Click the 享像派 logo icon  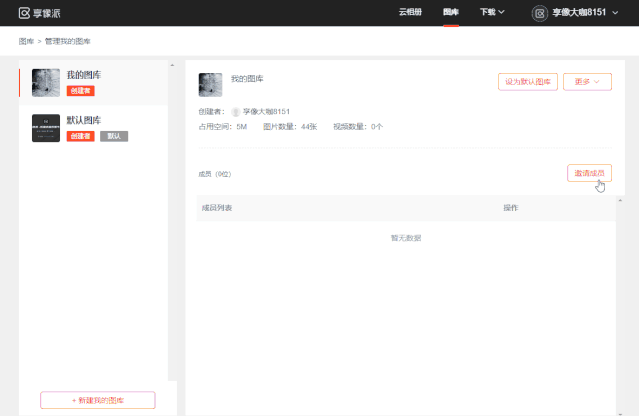[24, 13]
